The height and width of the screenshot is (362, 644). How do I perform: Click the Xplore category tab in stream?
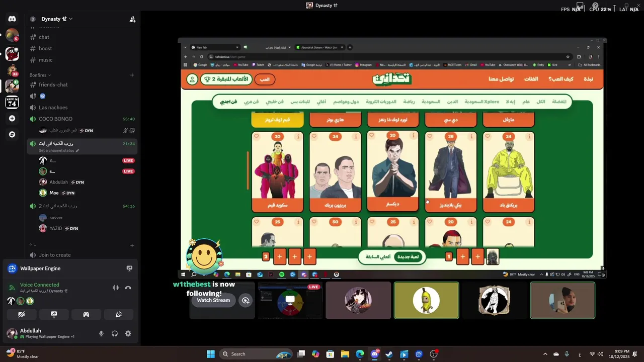(x=481, y=102)
